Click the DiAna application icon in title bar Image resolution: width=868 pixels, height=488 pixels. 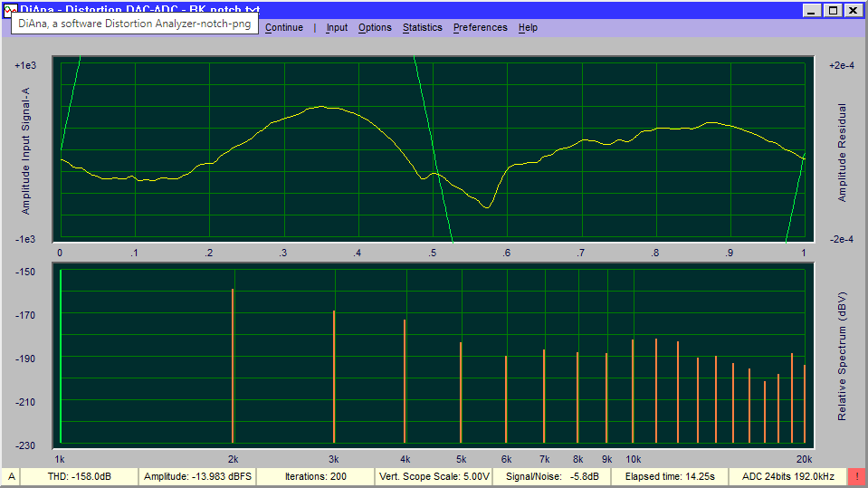point(10,10)
